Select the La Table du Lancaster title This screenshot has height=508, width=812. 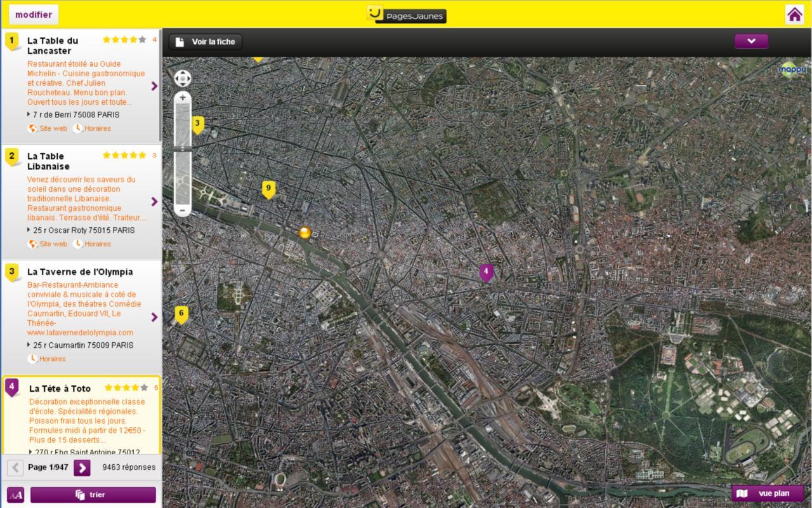[x=53, y=46]
